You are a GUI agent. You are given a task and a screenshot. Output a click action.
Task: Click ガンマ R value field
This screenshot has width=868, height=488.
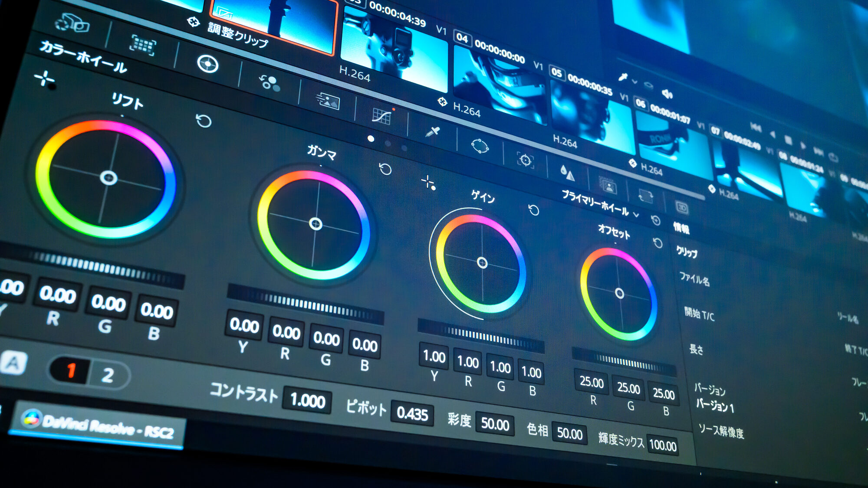pos(286,332)
